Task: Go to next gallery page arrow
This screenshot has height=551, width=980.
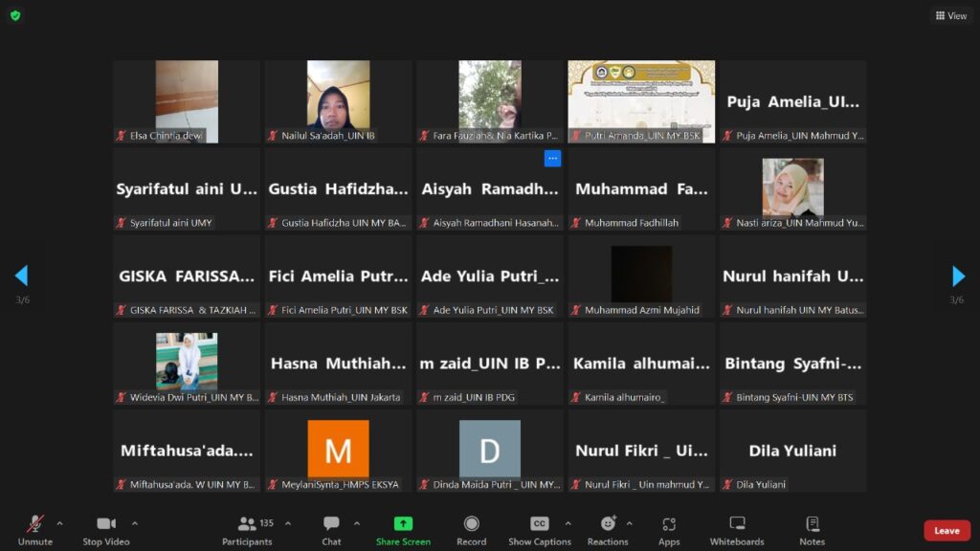Action: [x=958, y=276]
